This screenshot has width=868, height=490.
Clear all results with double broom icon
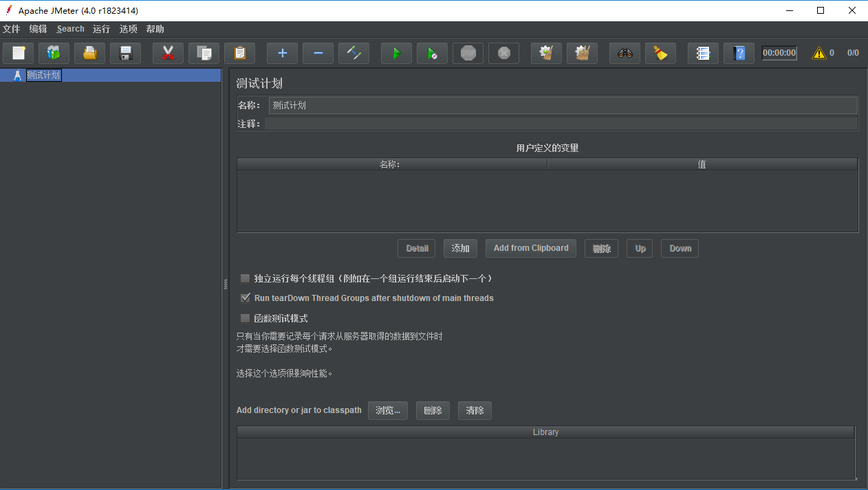tap(583, 53)
